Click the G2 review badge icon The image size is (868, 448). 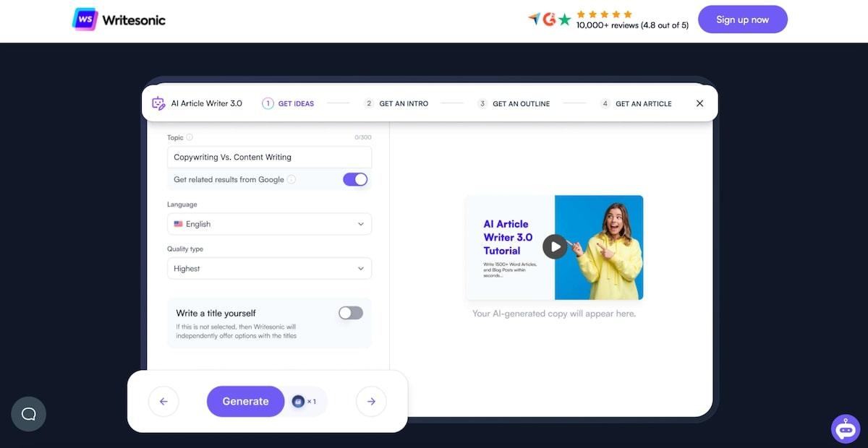[x=549, y=20]
